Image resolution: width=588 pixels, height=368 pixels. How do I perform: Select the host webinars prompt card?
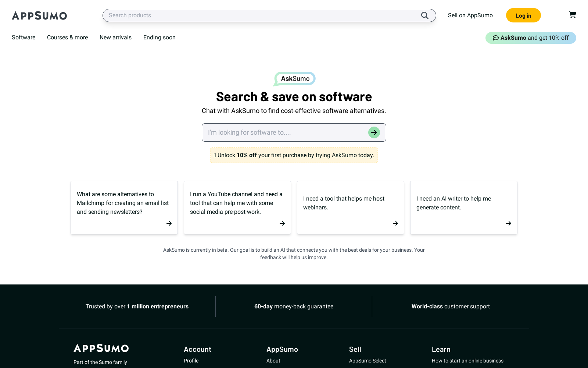(x=351, y=208)
